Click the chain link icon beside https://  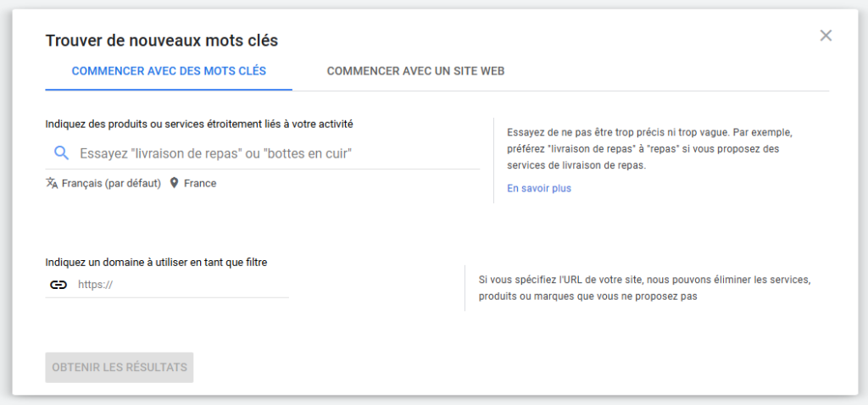58,285
